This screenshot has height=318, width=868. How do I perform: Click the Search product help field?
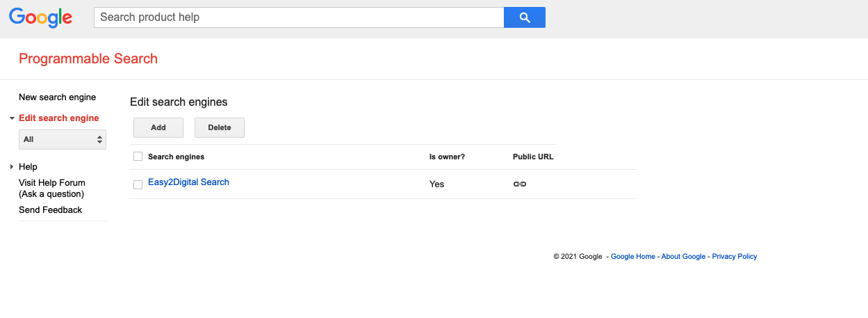(299, 17)
